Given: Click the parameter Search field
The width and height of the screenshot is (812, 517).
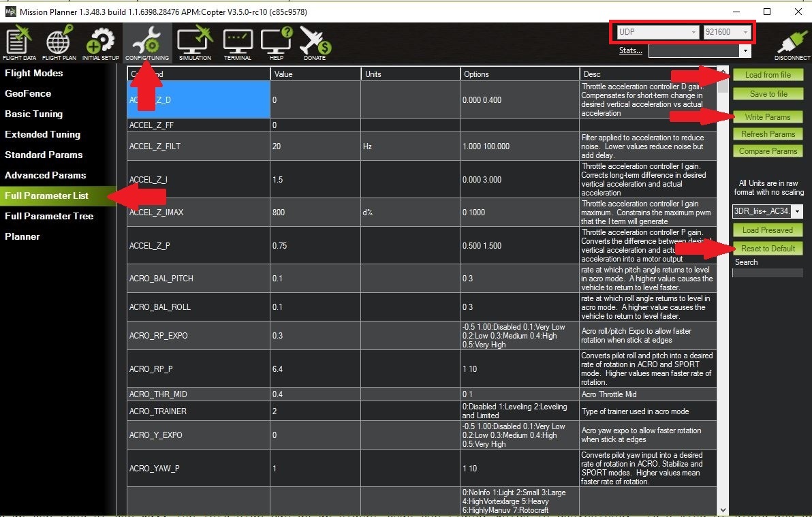Looking at the screenshot, I should (768, 272).
